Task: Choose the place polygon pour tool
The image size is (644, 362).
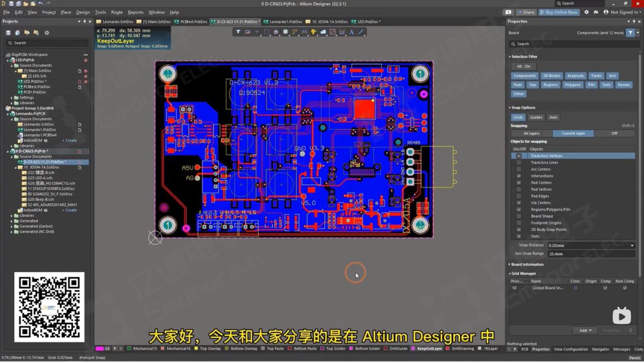Action: click(x=323, y=32)
